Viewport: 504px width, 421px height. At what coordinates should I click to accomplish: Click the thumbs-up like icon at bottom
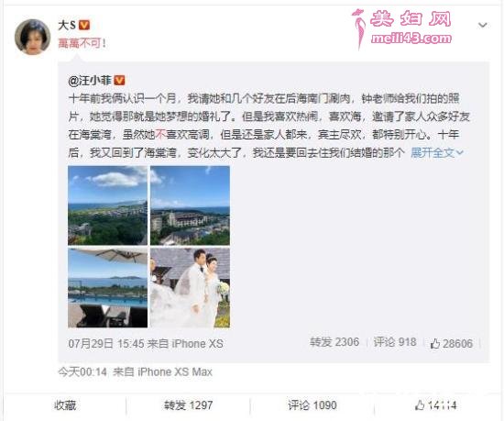click(x=420, y=405)
